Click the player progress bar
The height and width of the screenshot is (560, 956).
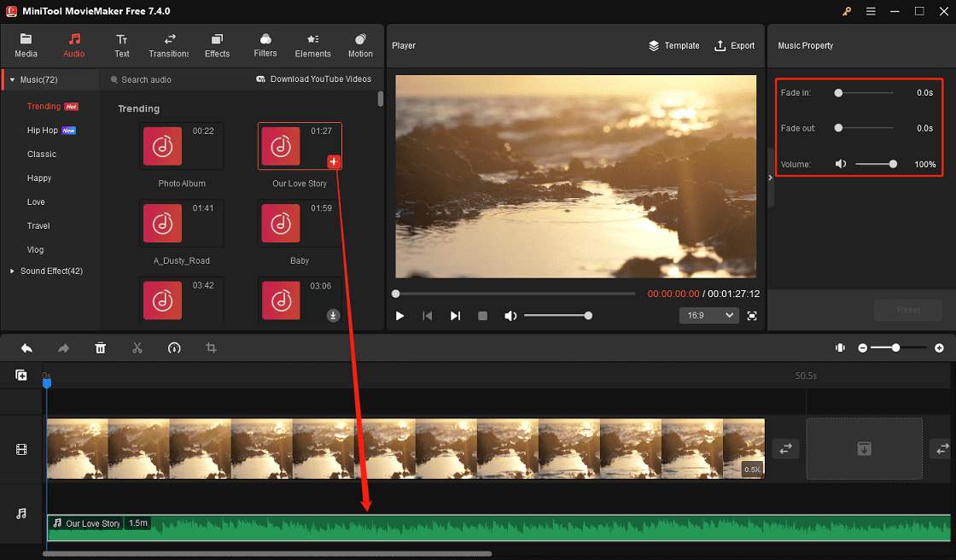pos(516,294)
